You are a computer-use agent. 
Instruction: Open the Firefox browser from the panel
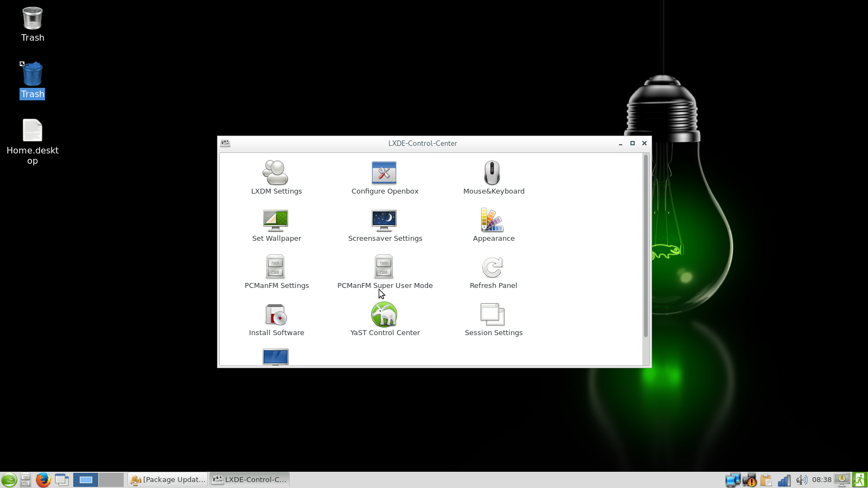click(x=43, y=480)
